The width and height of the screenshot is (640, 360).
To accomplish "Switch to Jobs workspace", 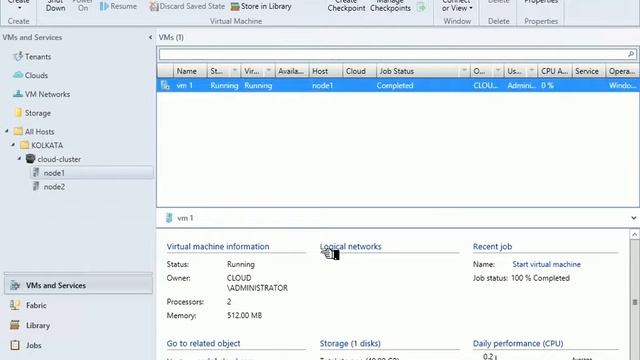I will coord(34,345).
